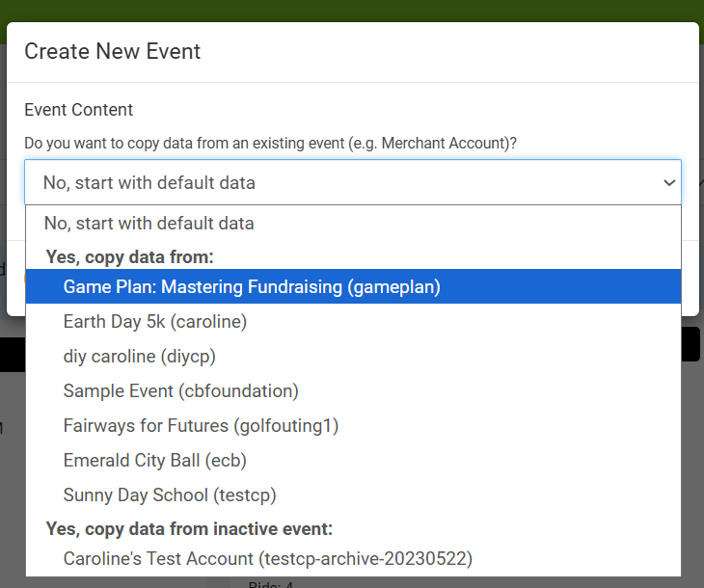The image size is (704, 588).
Task: Click the 'Create New Event' dialog title
Action: coord(113,52)
